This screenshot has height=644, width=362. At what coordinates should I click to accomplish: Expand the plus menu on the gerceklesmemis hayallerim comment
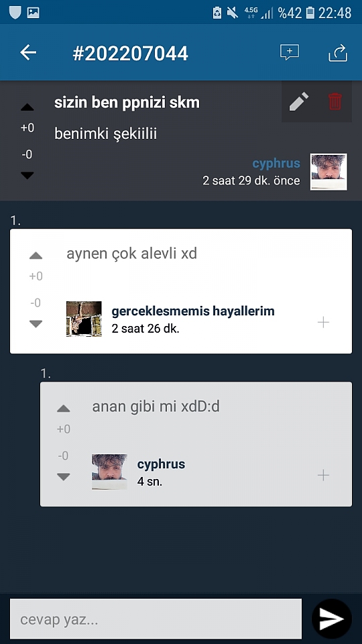[323, 323]
